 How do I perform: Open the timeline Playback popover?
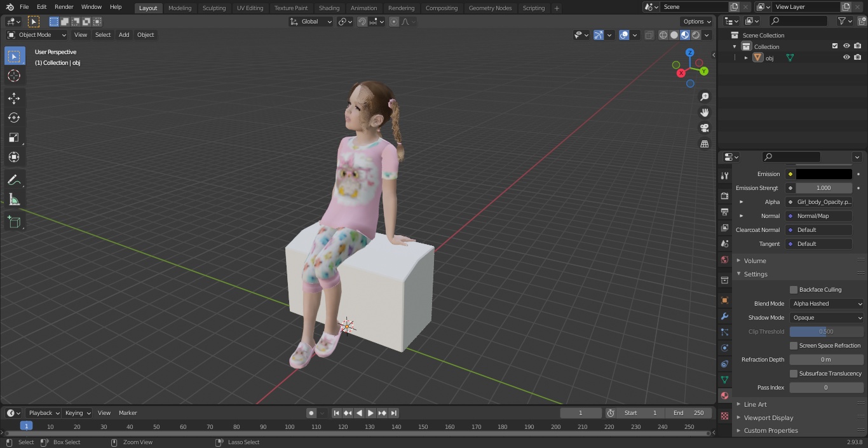[44, 413]
